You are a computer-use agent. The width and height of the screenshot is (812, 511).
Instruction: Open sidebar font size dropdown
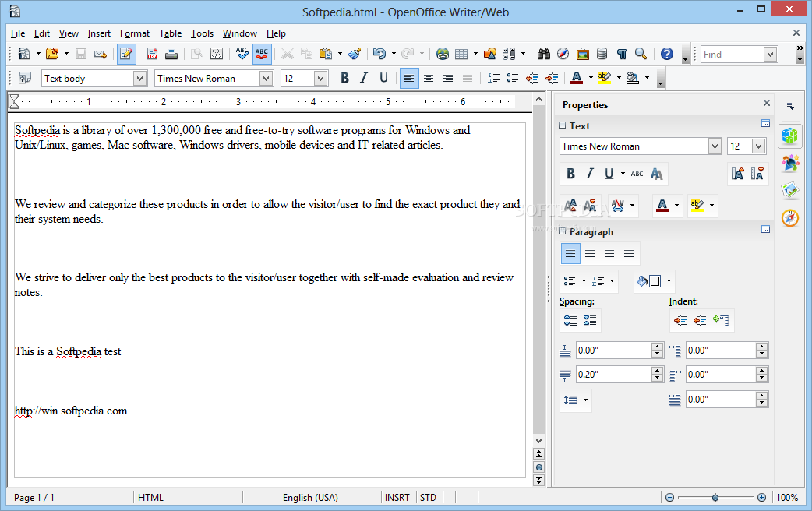[759, 146]
